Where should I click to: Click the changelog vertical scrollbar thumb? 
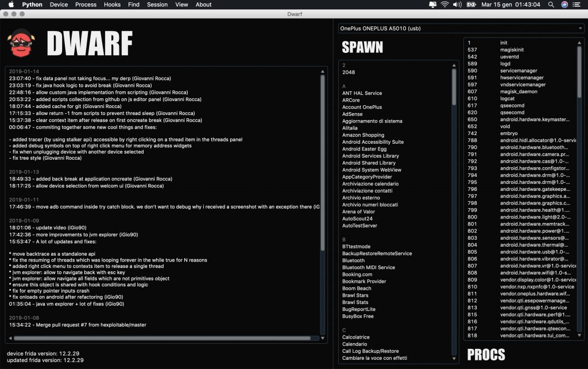coord(323,163)
